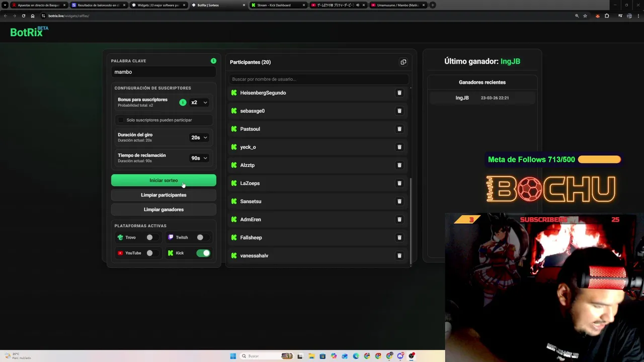
Task: Click green info icon in Bonus para suscriptores
Action: pyautogui.click(x=183, y=103)
